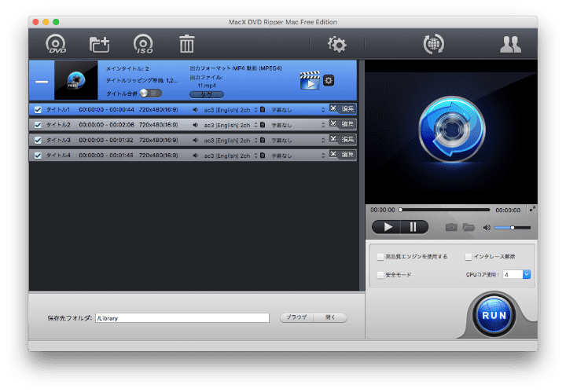Click the trash can delete icon
Image resolution: width=566 pixels, height=392 pixels.
pyautogui.click(x=186, y=44)
